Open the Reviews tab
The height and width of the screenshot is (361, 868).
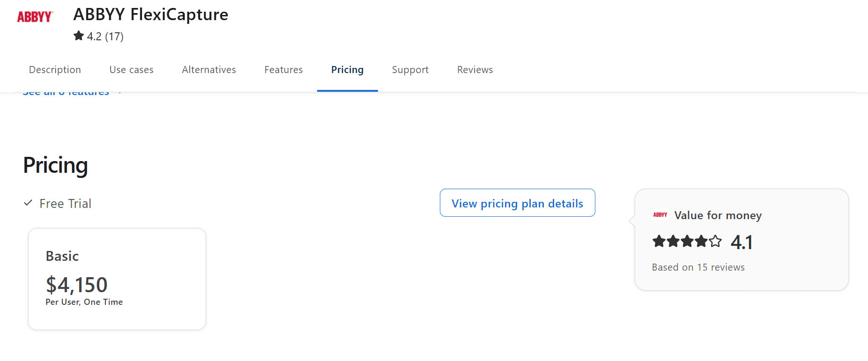[x=475, y=69]
